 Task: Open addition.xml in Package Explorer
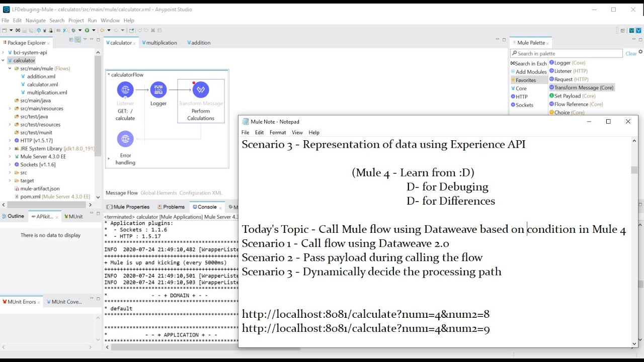(38, 76)
